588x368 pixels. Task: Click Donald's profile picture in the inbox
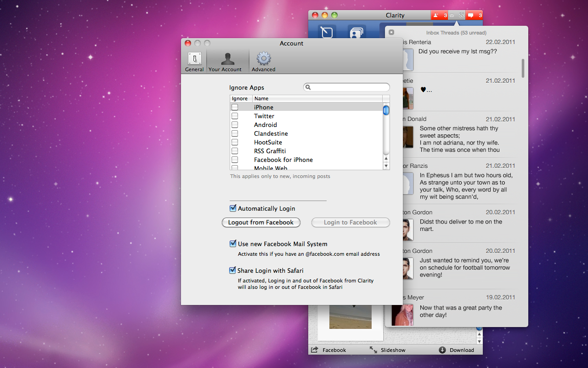(x=408, y=137)
